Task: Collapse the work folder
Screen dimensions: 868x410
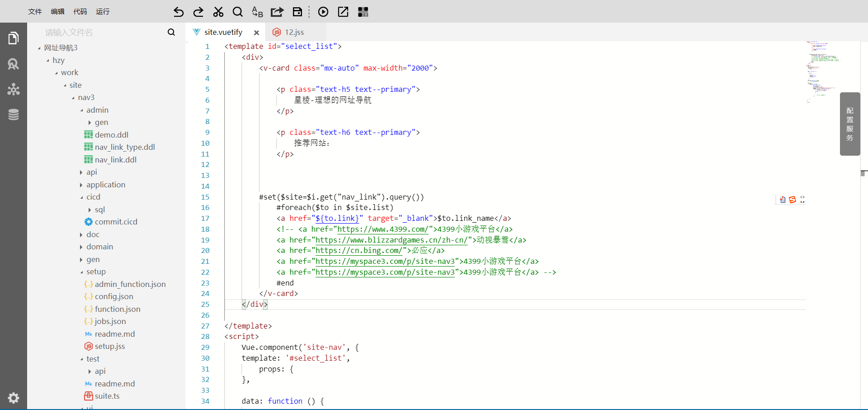Action: click(x=57, y=73)
